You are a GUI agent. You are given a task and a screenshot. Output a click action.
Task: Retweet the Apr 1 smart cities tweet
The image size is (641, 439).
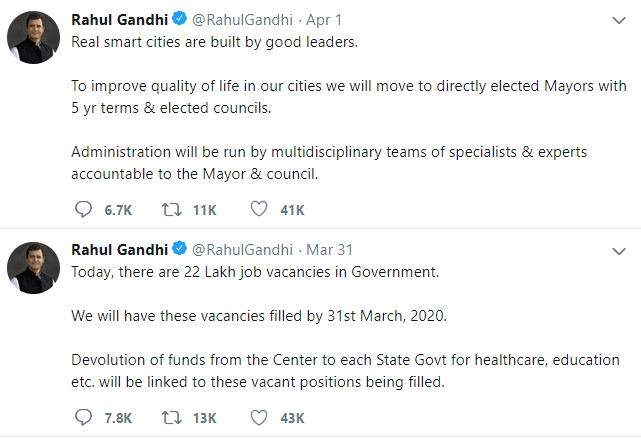pyautogui.click(x=171, y=210)
